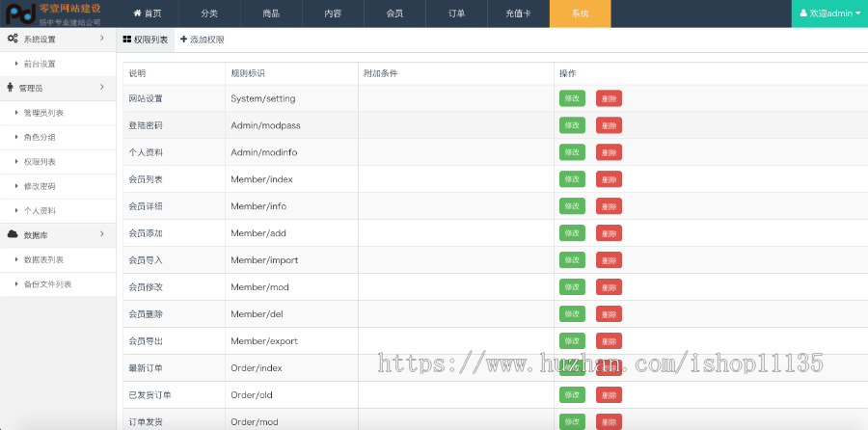Screen dimensions: 868x430
Task: Open 前台设置 in the sidebar
Action: pos(58,64)
